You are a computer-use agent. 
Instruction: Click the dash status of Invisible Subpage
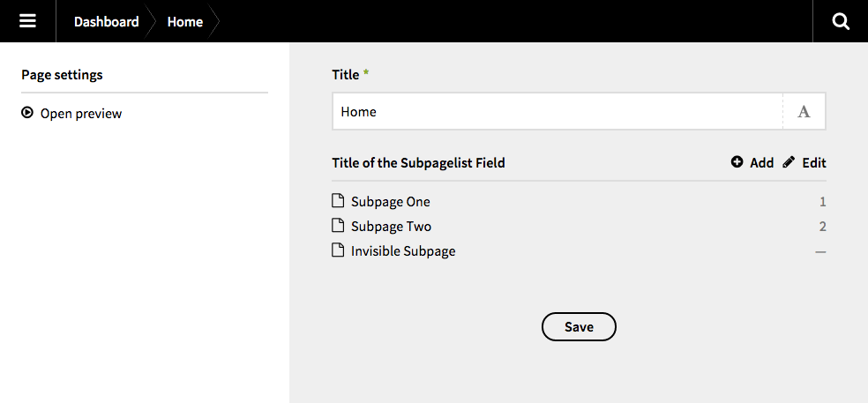click(820, 252)
